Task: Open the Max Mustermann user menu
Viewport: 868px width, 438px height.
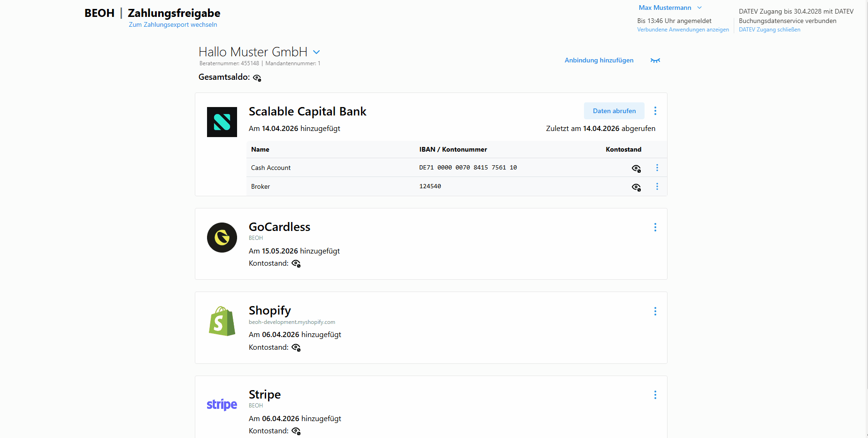Action: coord(670,8)
